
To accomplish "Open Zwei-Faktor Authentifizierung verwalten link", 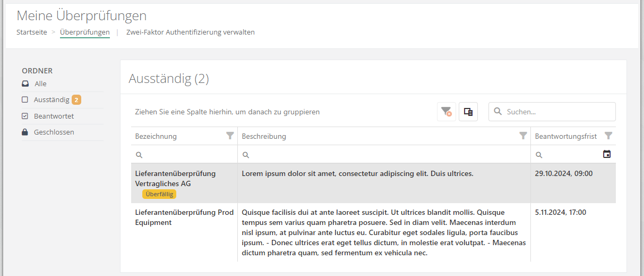I will click(190, 32).
